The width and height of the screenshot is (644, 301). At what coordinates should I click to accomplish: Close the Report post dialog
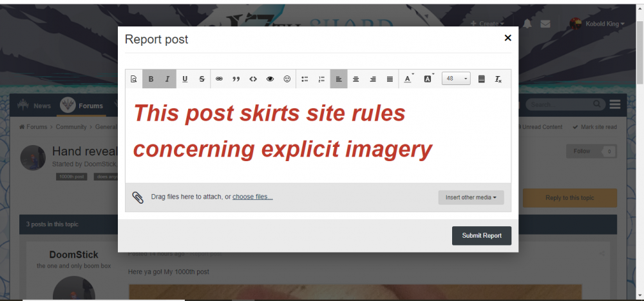pos(507,38)
